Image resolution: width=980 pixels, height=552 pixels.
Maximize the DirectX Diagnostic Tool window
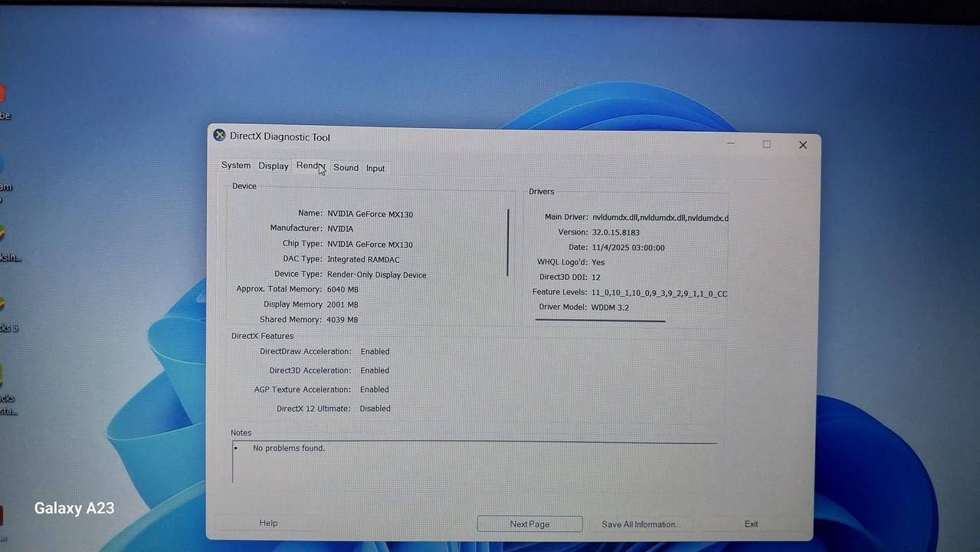click(767, 144)
